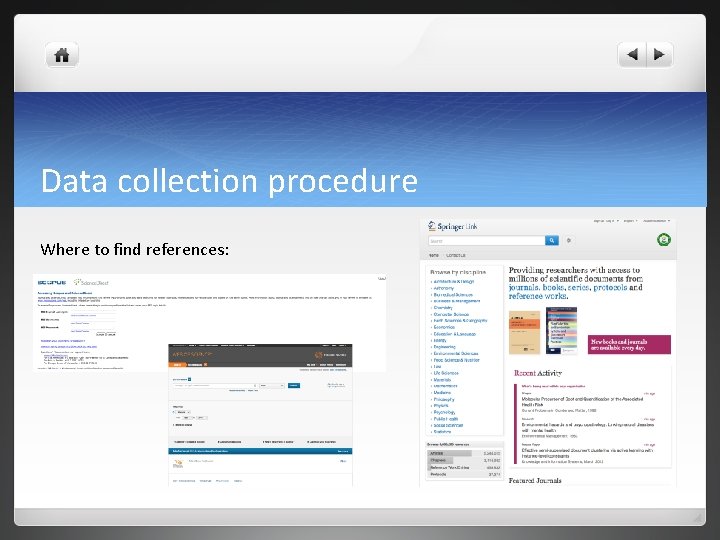Viewport: 720px width, 540px height.
Task: Click the Contact Us tab in SpringerLink navigation
Action: tap(456, 255)
